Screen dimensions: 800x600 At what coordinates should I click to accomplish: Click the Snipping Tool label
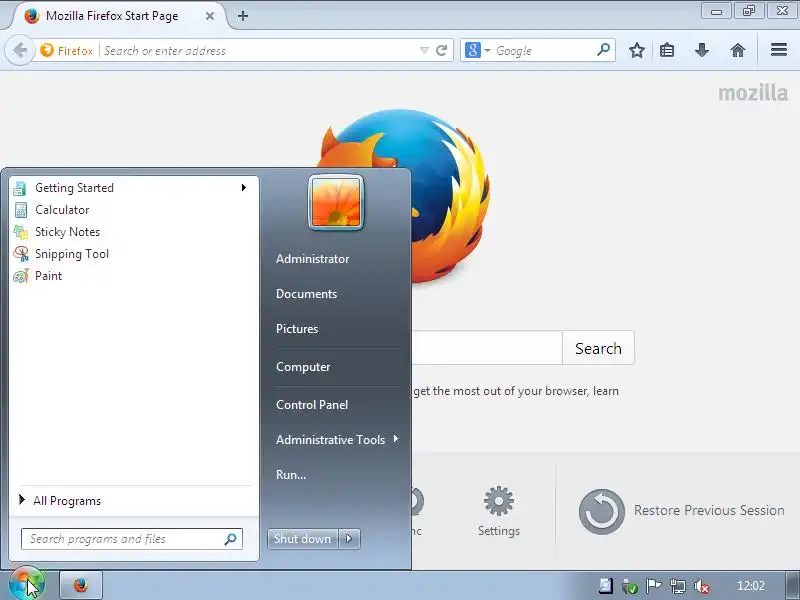(x=72, y=254)
